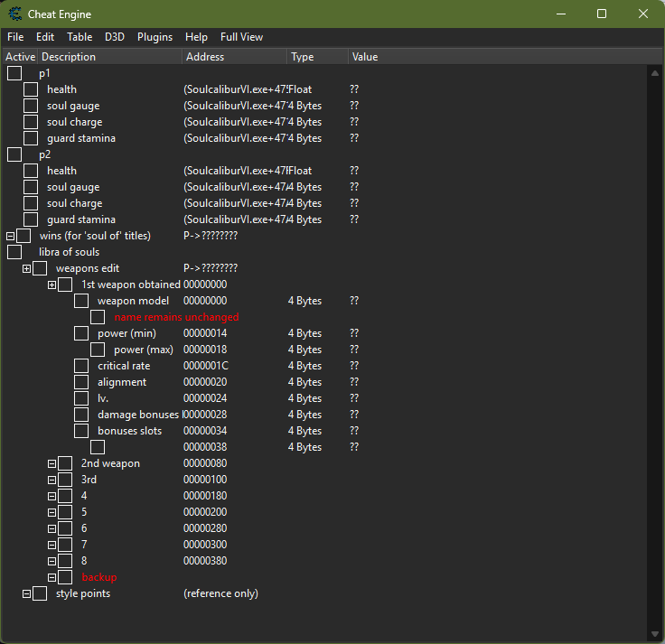Activate the p2 group checkbox
This screenshot has height=644, width=665.
click(14, 154)
